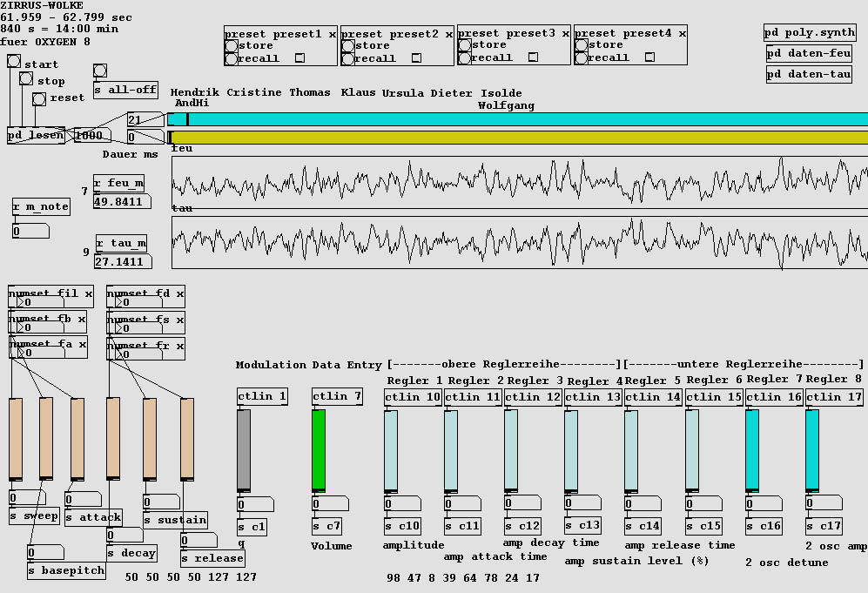Image resolution: width=868 pixels, height=593 pixels.
Task: Click the numset fr number field
Action: point(138,354)
